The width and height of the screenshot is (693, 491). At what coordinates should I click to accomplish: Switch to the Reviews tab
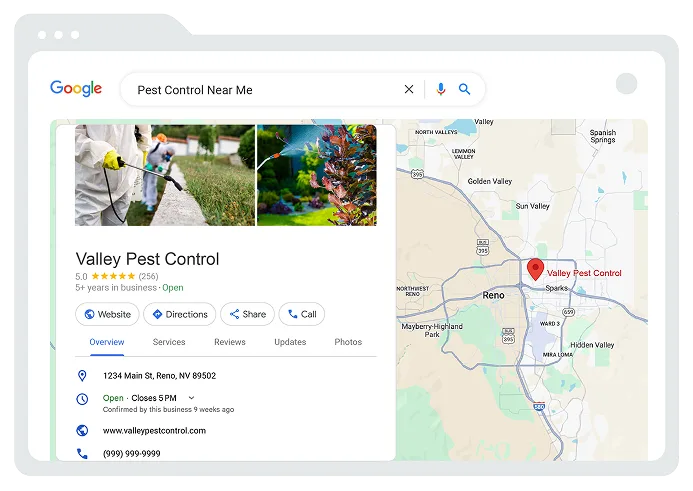click(230, 342)
